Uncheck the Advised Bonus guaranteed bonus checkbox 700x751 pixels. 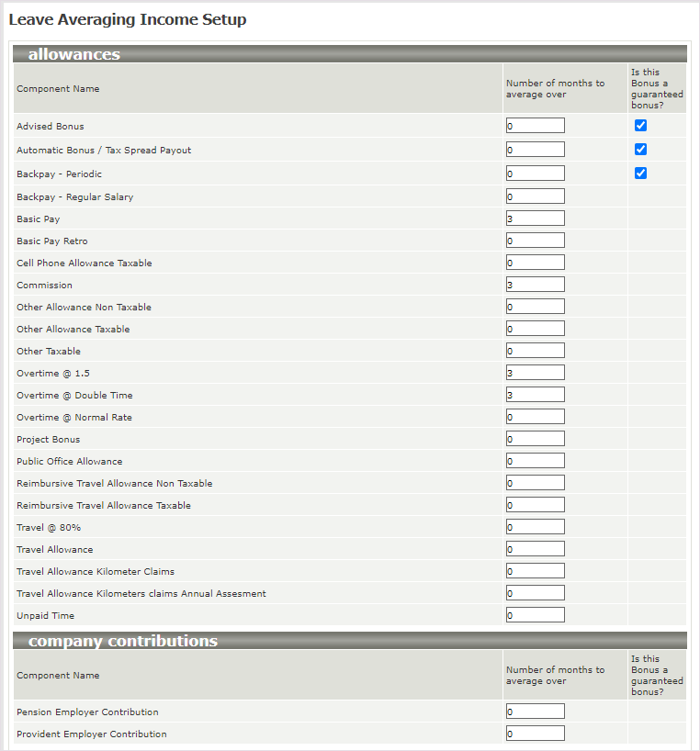pyautogui.click(x=640, y=126)
